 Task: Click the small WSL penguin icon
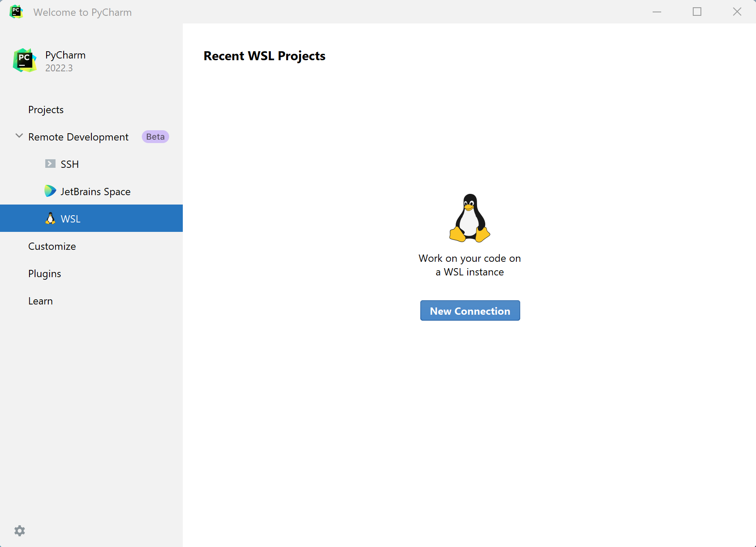tap(50, 219)
